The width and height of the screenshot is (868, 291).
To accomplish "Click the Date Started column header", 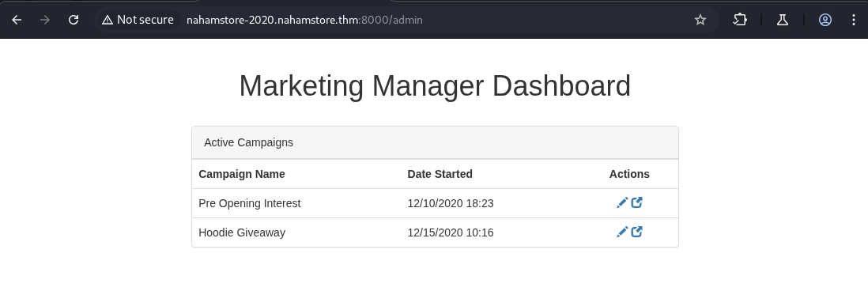I will 440,174.
